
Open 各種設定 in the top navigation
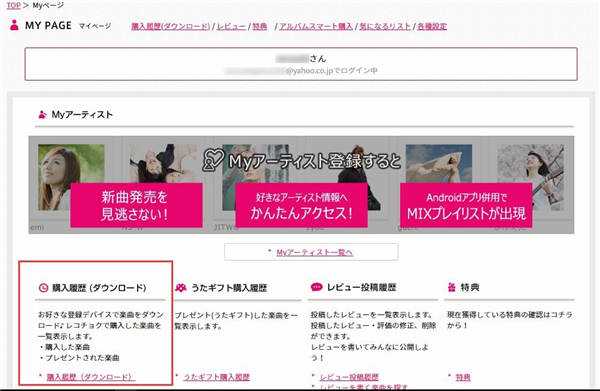(x=432, y=26)
